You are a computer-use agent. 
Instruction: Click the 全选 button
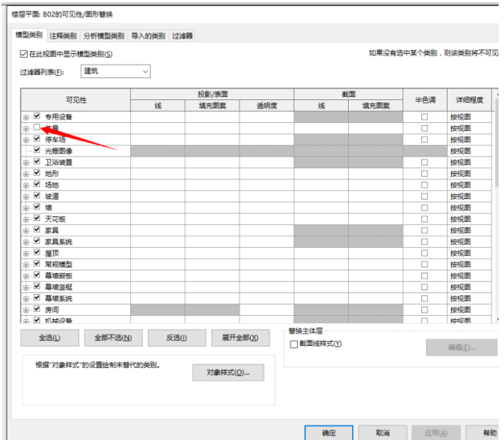pos(50,338)
